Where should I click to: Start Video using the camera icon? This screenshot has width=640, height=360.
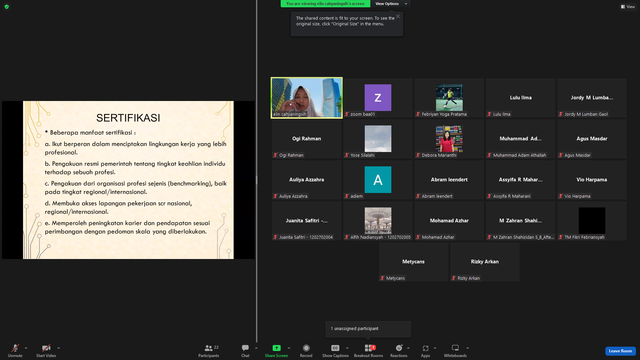(46, 348)
